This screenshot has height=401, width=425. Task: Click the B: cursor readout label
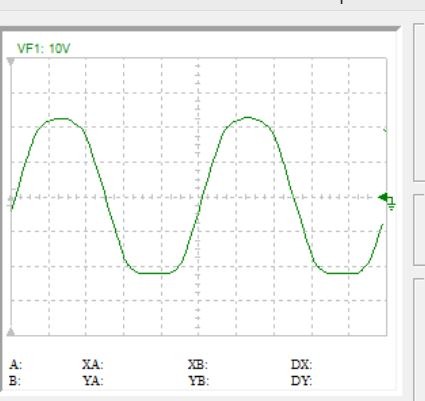pyautogui.click(x=15, y=381)
